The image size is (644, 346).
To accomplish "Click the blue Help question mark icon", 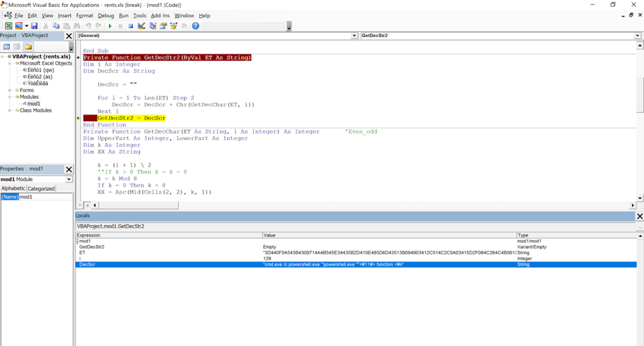I will point(195,26).
